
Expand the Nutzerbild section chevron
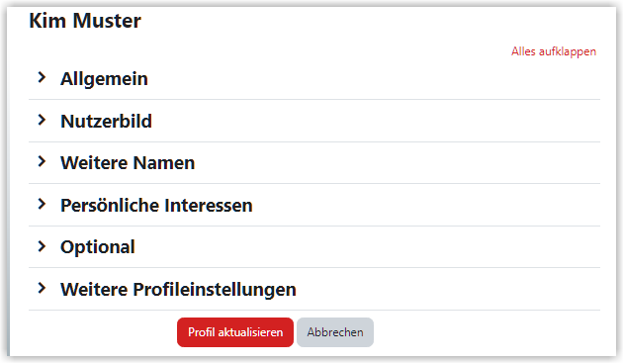click(42, 120)
